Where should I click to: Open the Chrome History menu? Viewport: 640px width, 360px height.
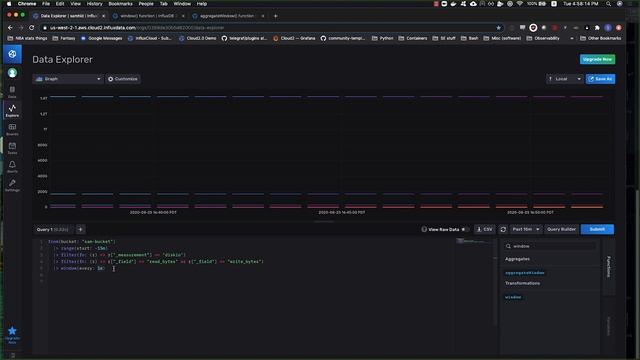[x=94, y=4]
